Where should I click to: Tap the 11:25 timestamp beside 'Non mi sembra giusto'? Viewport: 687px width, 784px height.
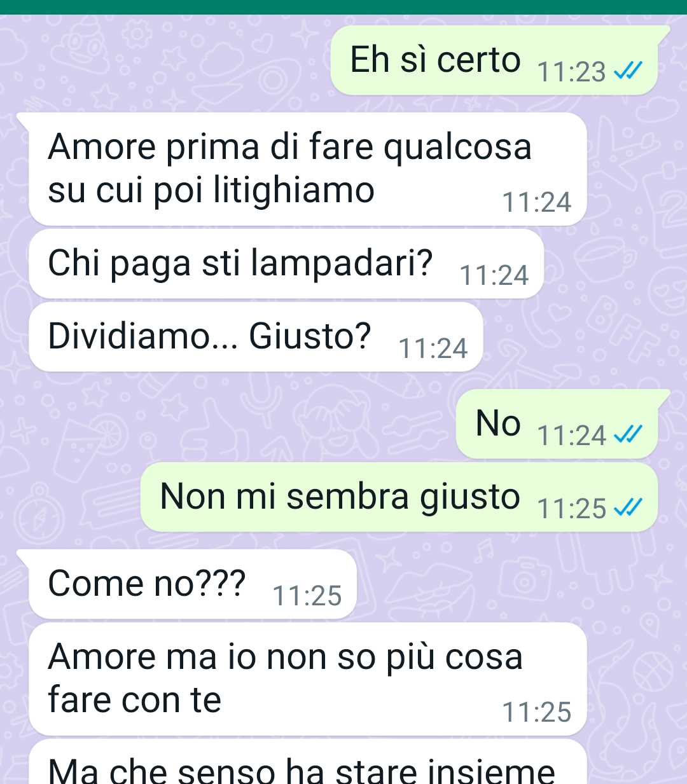click(571, 509)
